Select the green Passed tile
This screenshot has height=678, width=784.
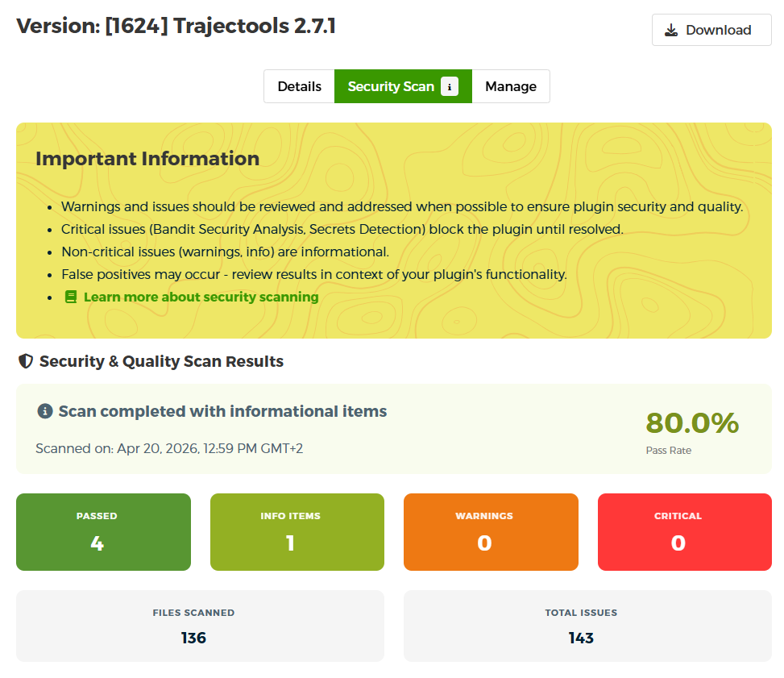(x=103, y=532)
